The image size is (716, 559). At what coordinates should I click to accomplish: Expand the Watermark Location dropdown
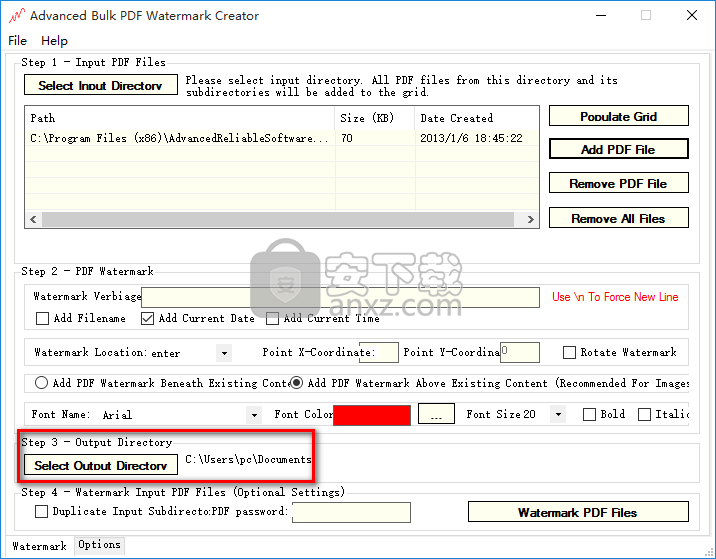click(224, 353)
